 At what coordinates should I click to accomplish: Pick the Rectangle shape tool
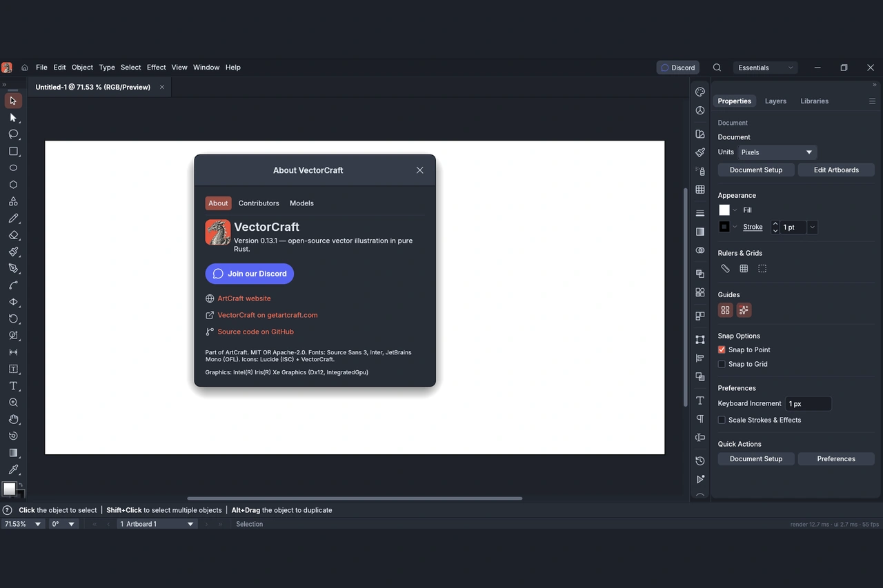tap(13, 151)
